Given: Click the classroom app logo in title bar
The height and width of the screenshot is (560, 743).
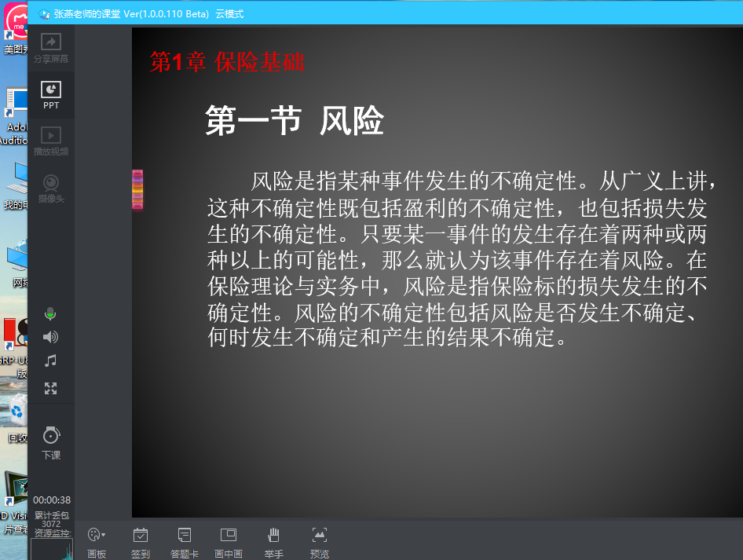Looking at the screenshot, I should pyautogui.click(x=44, y=13).
